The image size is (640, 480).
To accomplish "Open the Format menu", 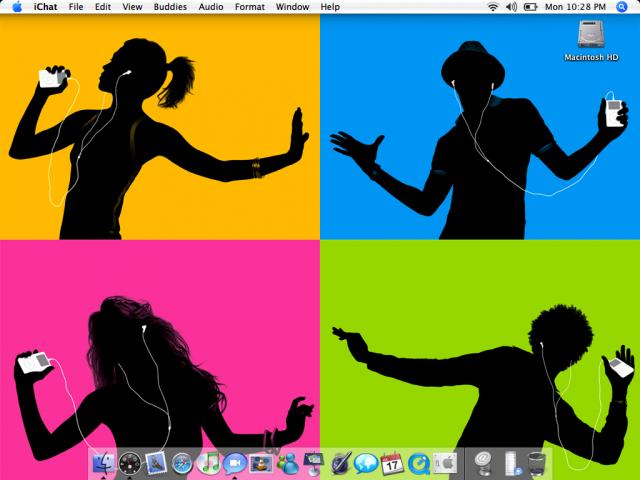I will click(250, 7).
